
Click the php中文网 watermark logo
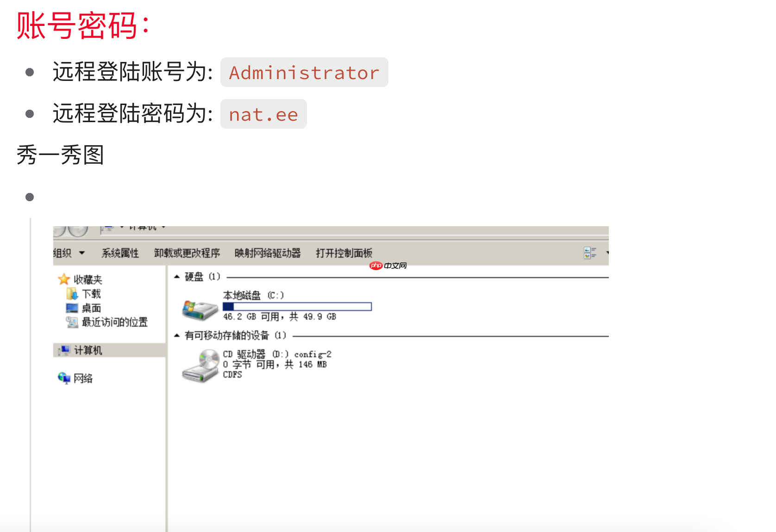tap(388, 265)
